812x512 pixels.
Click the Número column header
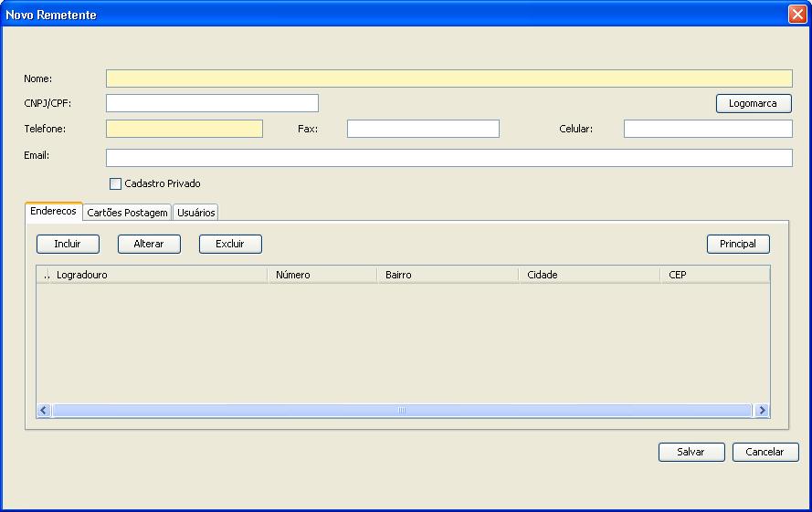tap(322, 275)
